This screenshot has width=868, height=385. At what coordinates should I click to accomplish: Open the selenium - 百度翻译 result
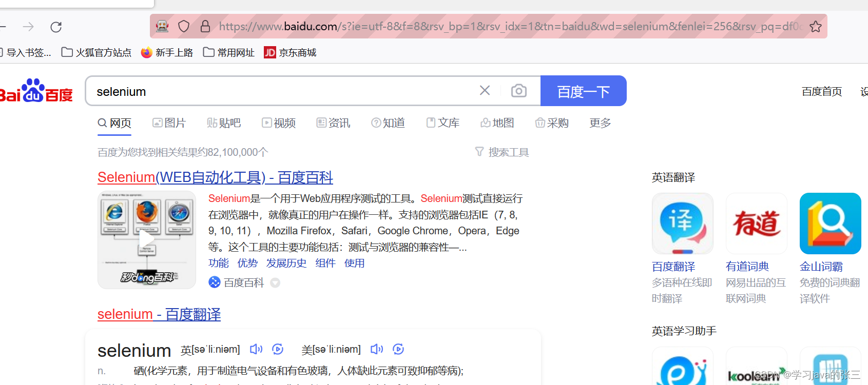(x=159, y=314)
